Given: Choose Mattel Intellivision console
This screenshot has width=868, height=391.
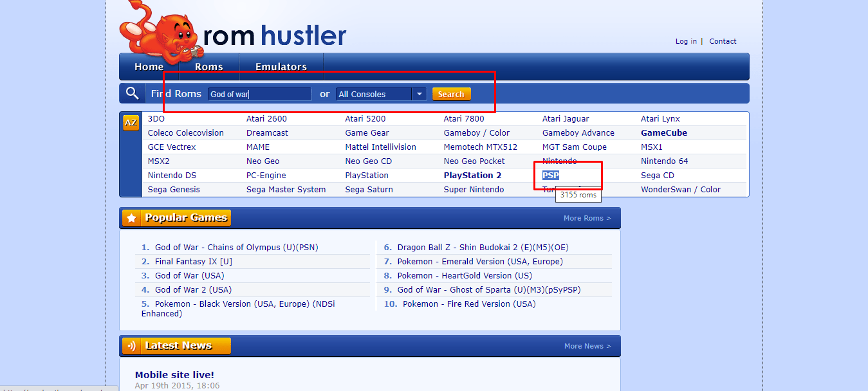Looking at the screenshot, I should coord(380,147).
